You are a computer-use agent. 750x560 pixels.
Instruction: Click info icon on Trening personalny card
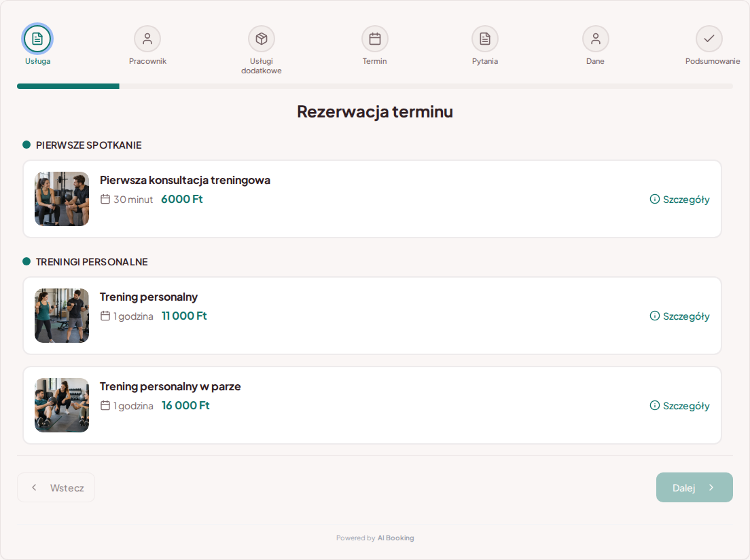click(x=655, y=316)
